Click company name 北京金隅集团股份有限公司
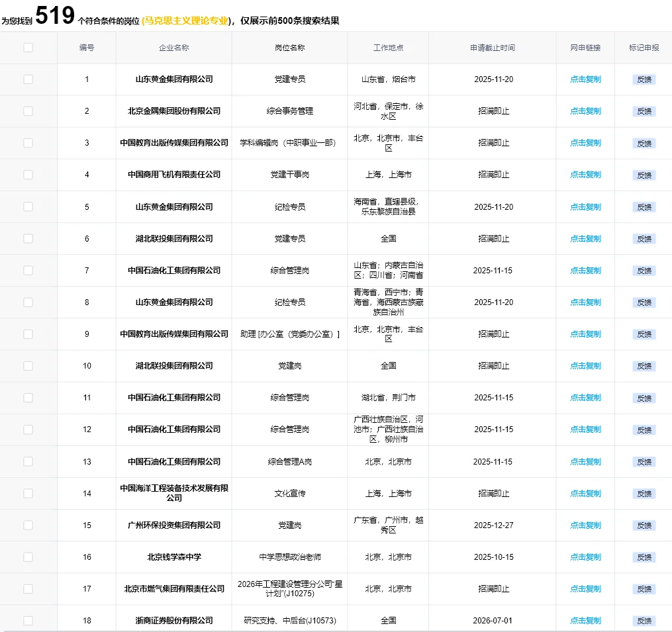 (174, 111)
